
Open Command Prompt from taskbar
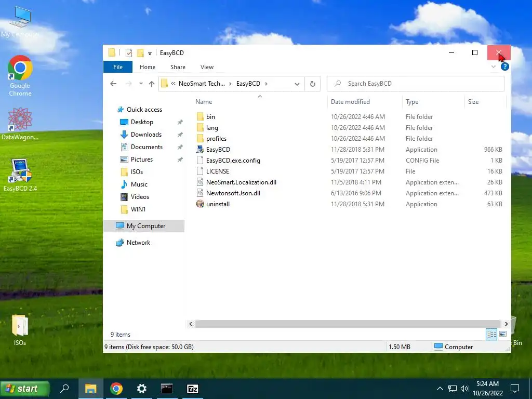pyautogui.click(x=167, y=389)
